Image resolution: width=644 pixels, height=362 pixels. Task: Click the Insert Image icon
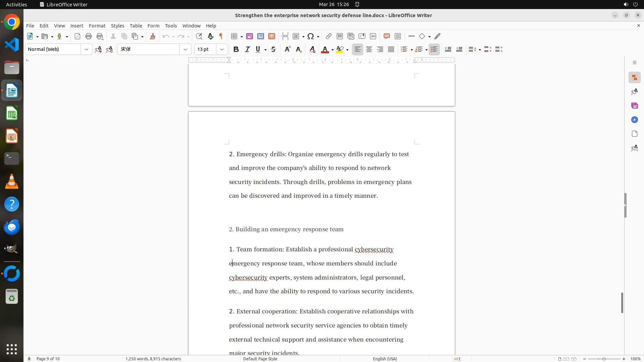click(250, 36)
